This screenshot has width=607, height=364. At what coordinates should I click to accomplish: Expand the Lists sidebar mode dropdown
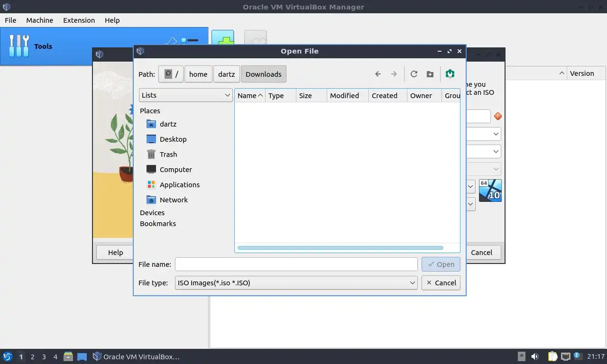click(186, 95)
